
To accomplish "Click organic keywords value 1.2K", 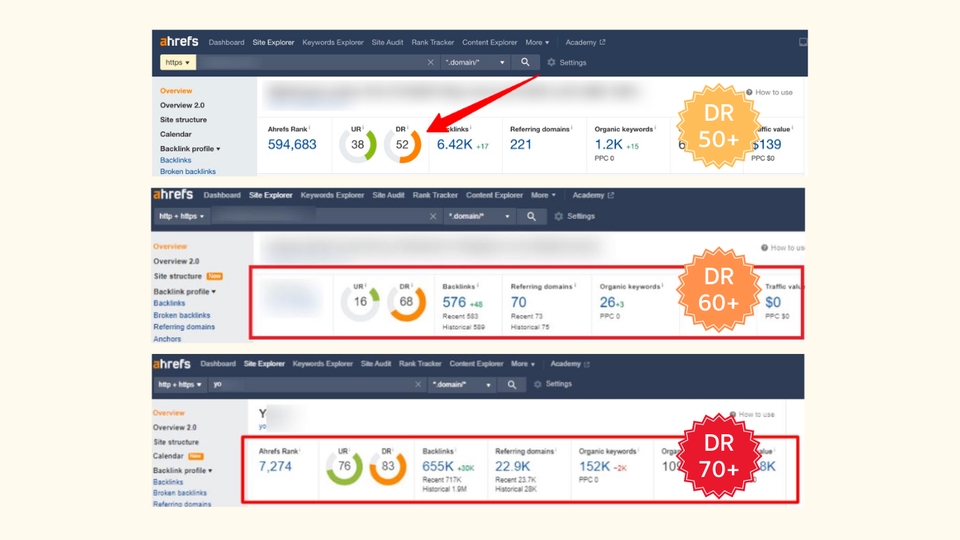I will point(609,144).
